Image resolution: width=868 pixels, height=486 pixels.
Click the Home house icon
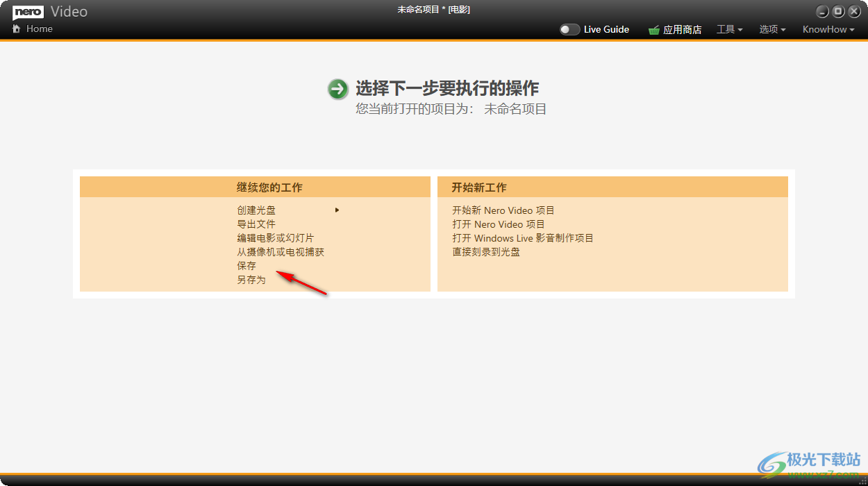pyautogui.click(x=16, y=28)
